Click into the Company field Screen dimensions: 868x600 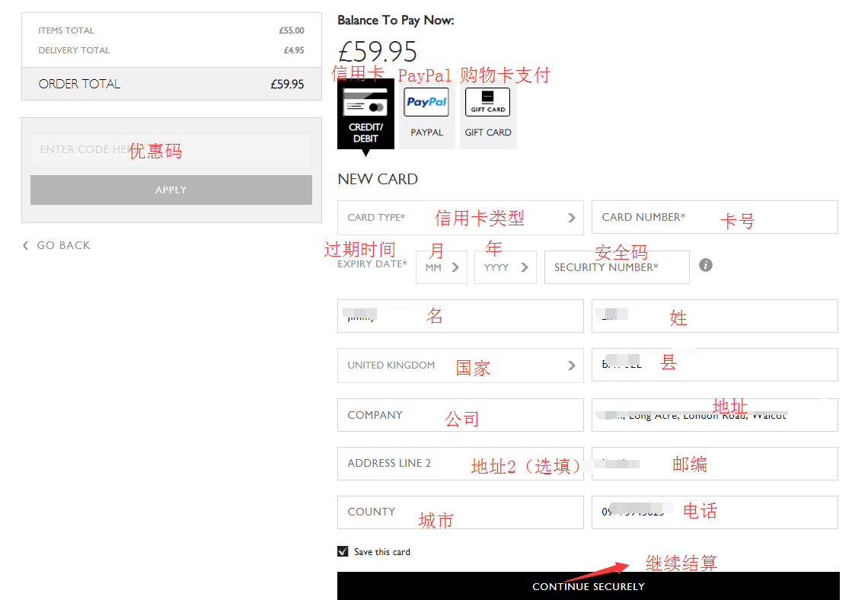click(x=460, y=415)
